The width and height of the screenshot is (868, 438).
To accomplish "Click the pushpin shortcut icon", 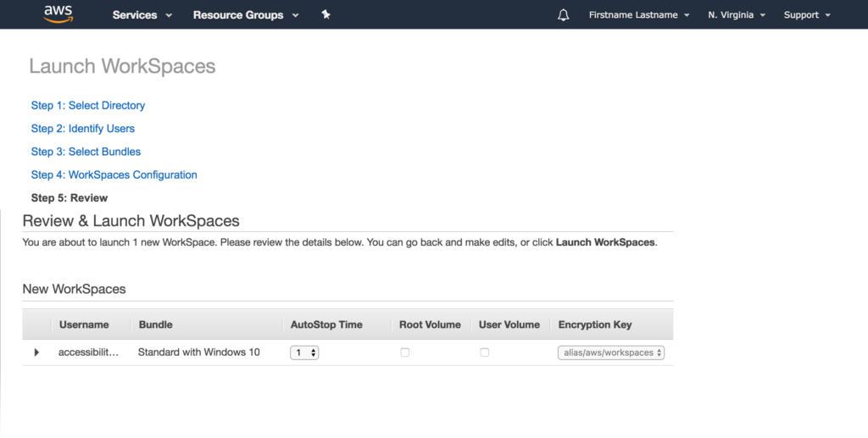I will pyautogui.click(x=325, y=14).
